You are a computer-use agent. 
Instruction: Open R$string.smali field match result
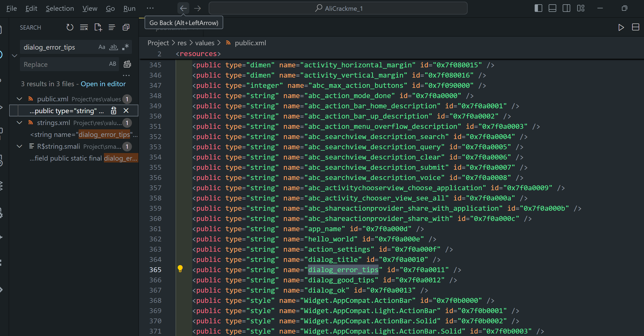83,158
